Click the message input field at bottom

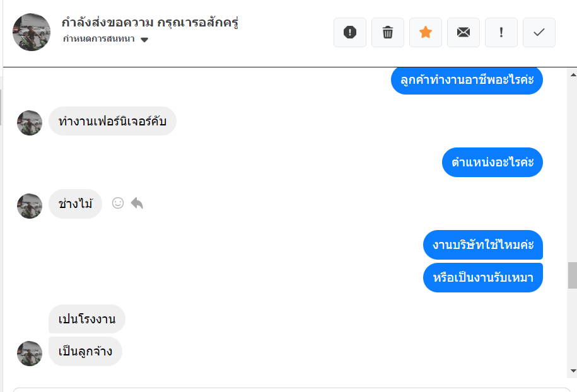tap(290, 389)
